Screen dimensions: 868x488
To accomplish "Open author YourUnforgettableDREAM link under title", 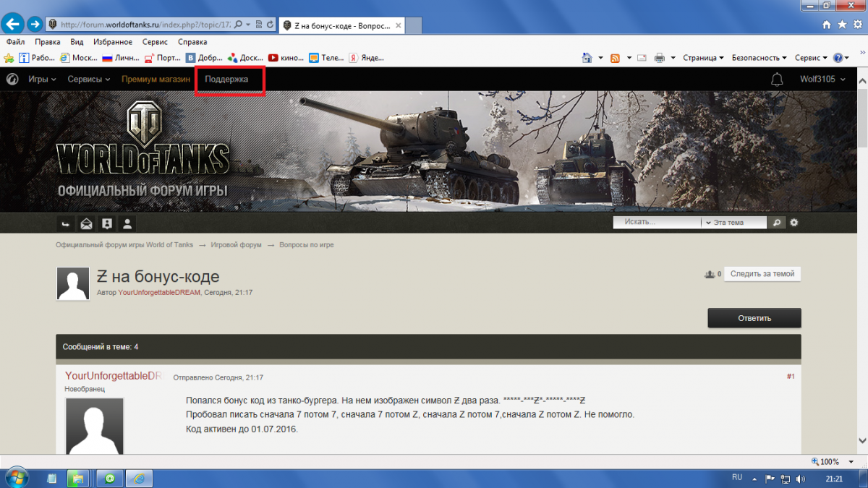I will [159, 293].
